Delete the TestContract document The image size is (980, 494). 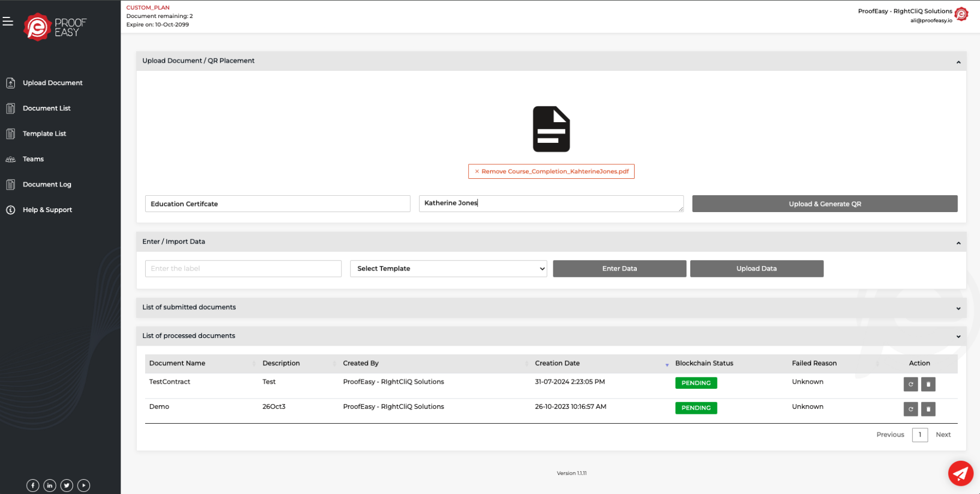pyautogui.click(x=928, y=384)
